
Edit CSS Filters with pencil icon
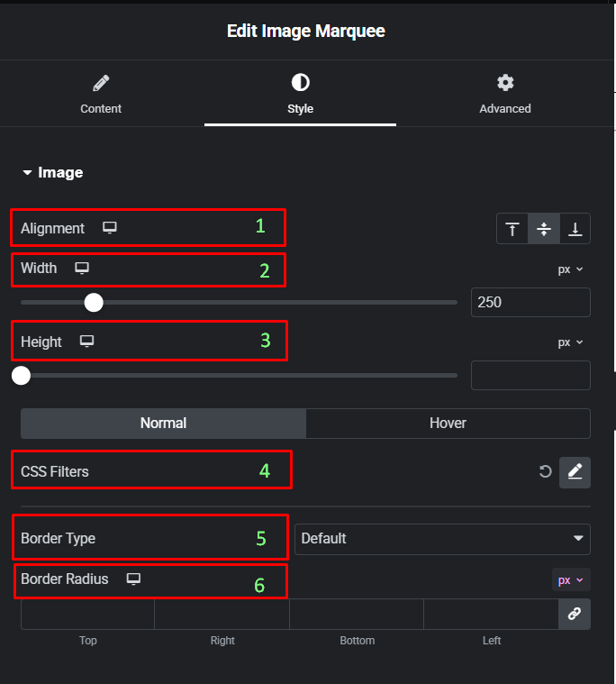pos(575,471)
